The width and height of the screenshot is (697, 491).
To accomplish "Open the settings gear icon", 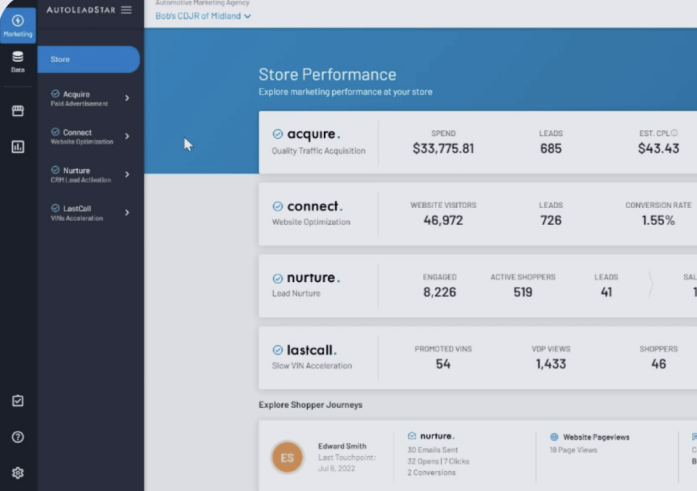I will 18,473.
